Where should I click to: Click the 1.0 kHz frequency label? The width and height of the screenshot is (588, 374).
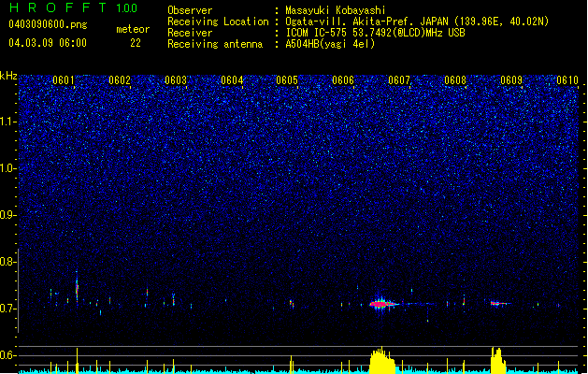coord(8,168)
